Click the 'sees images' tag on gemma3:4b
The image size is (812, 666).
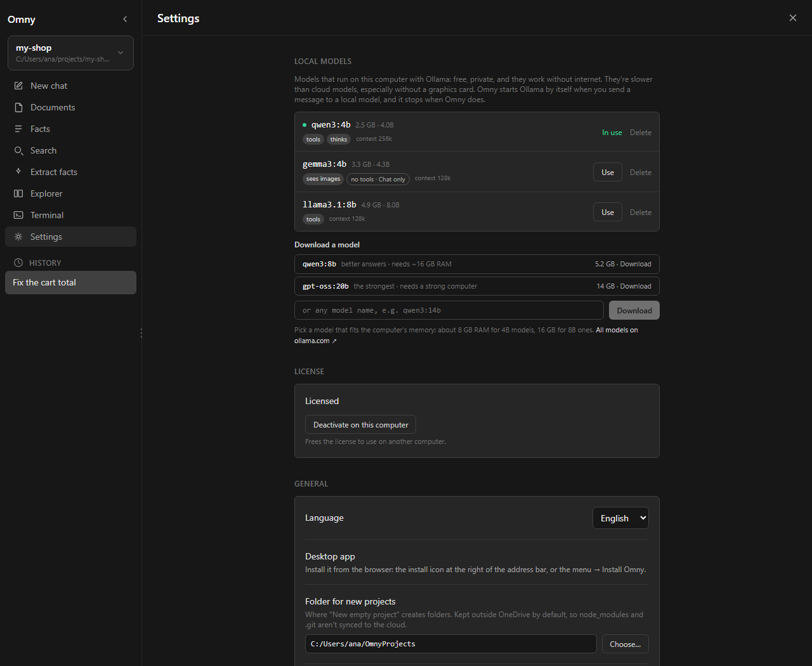coord(324,179)
